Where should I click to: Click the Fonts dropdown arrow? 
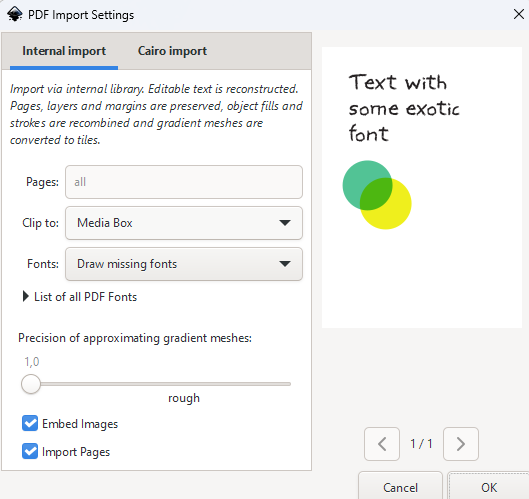coord(285,264)
